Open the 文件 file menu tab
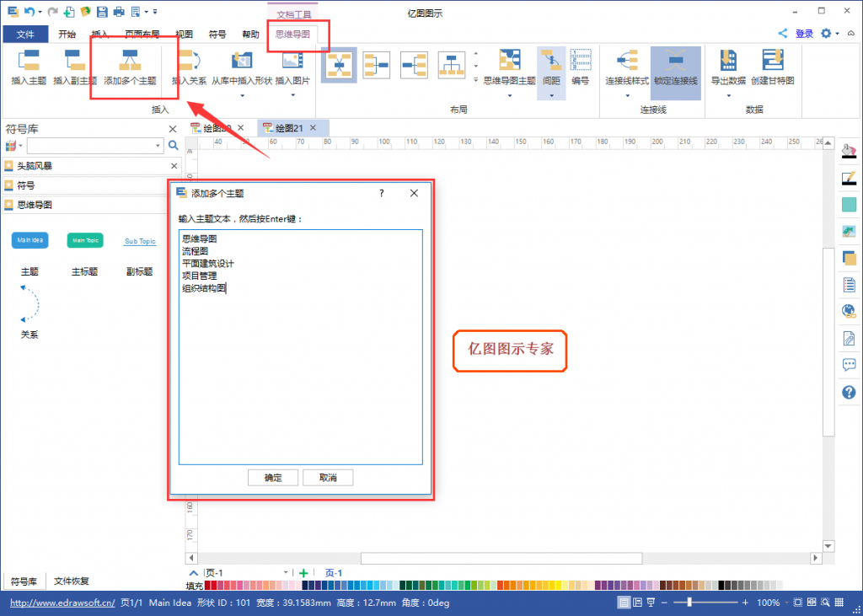The height and width of the screenshot is (616, 863). [25, 35]
